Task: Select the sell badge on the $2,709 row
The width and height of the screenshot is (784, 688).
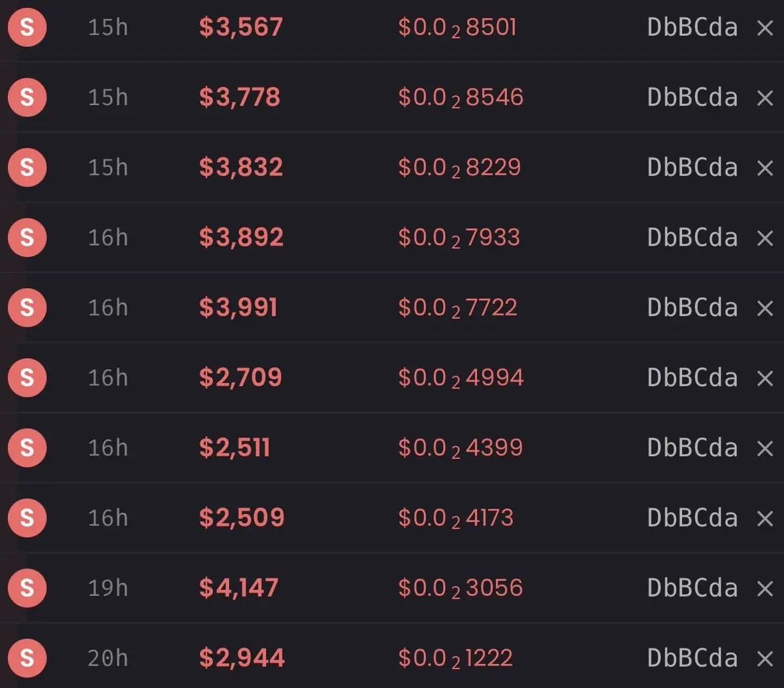Action: [27, 378]
